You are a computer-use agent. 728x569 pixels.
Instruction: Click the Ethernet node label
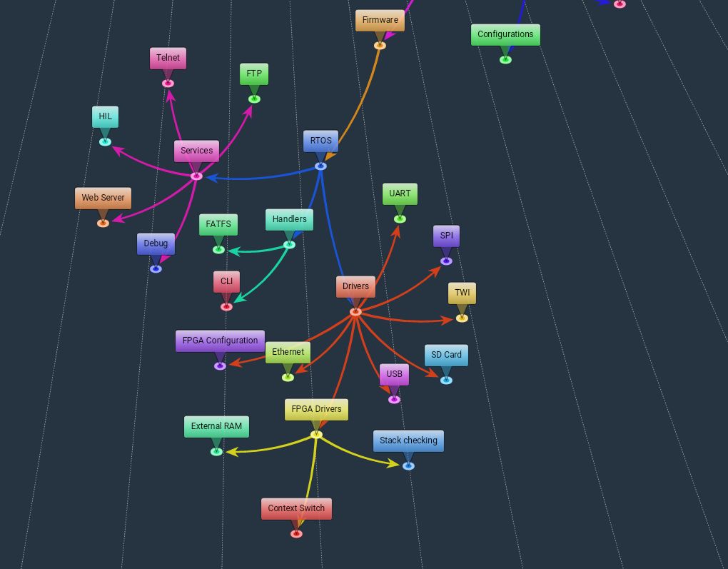click(x=288, y=352)
